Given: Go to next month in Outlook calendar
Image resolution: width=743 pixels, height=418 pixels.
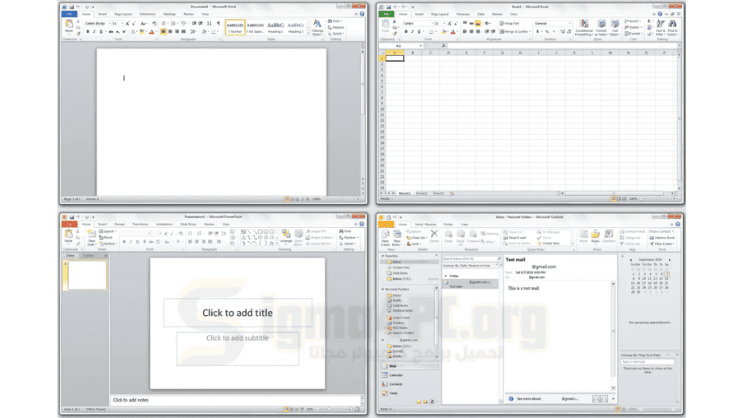Looking at the screenshot, I should click(x=670, y=260).
